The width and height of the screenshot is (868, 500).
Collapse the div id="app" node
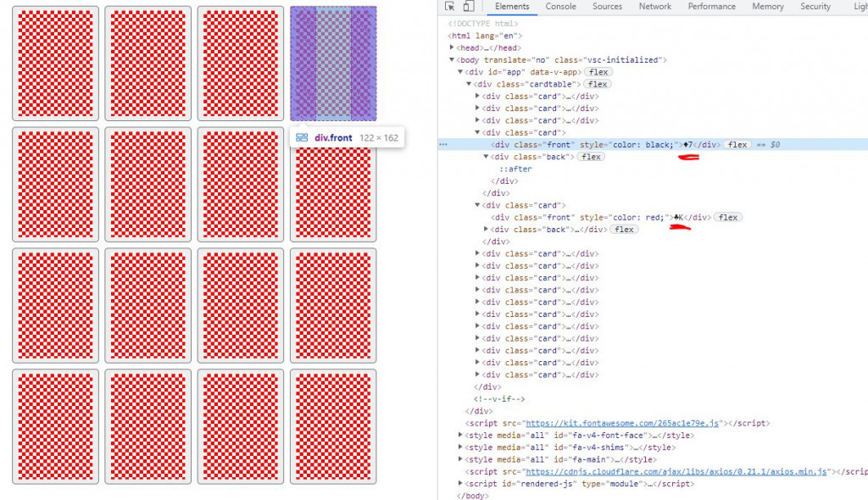point(460,72)
